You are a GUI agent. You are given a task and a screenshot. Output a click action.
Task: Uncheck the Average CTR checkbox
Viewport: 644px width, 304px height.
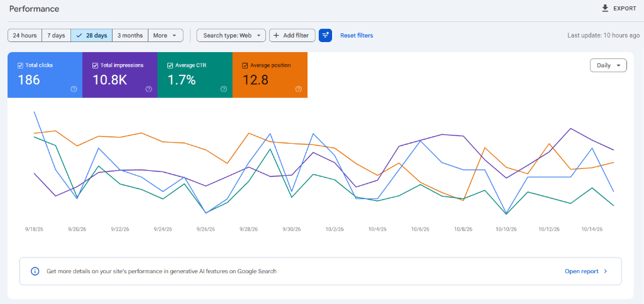[170, 65]
